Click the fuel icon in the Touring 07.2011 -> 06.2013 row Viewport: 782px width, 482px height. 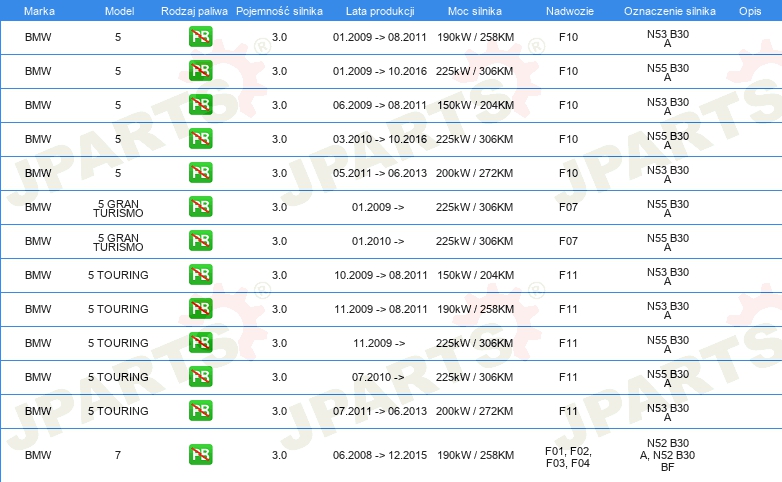200,410
